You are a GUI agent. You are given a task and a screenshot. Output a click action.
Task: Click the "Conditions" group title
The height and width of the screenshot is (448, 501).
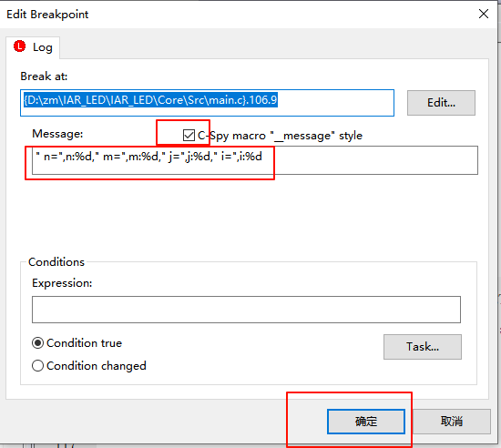[x=56, y=262]
